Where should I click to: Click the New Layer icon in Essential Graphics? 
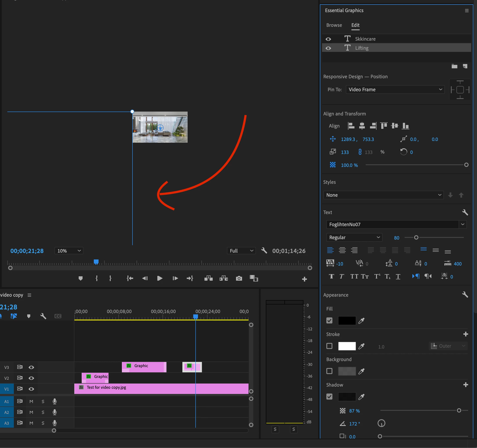click(x=465, y=66)
